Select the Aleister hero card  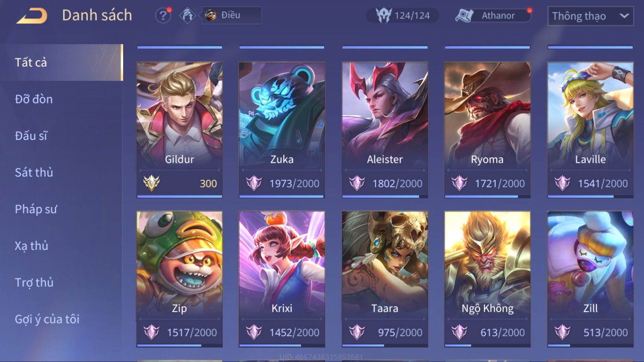tap(385, 130)
